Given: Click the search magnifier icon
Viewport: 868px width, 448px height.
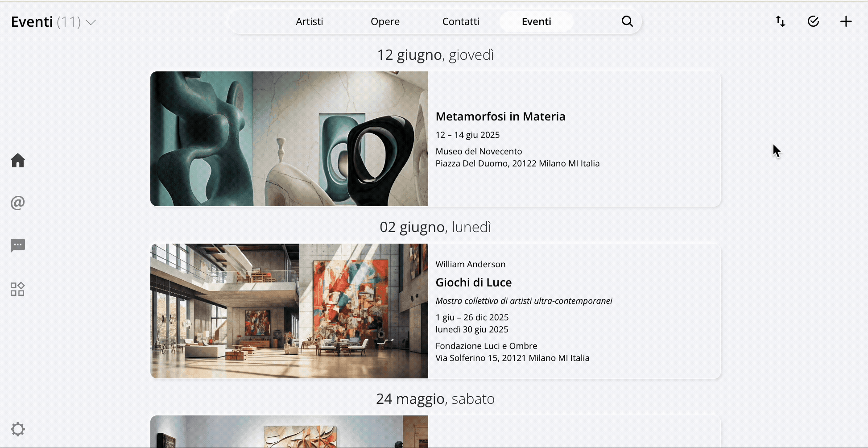Looking at the screenshot, I should 627,21.
